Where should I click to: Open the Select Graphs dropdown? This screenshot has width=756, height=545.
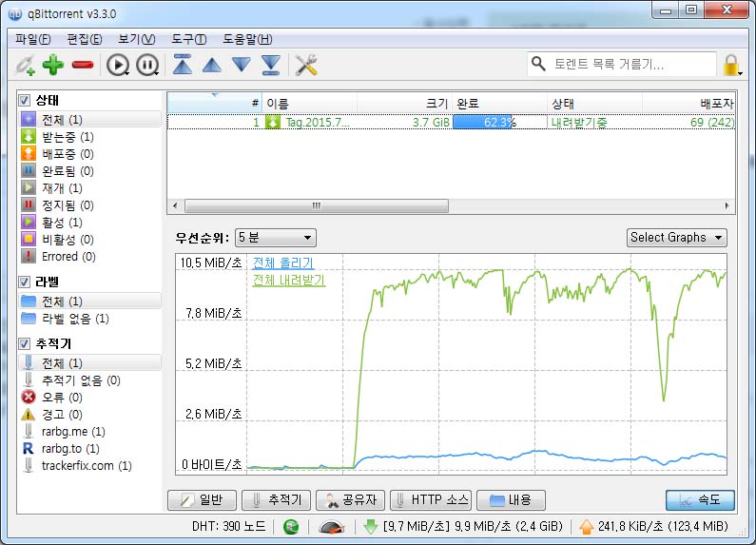pyautogui.click(x=676, y=238)
